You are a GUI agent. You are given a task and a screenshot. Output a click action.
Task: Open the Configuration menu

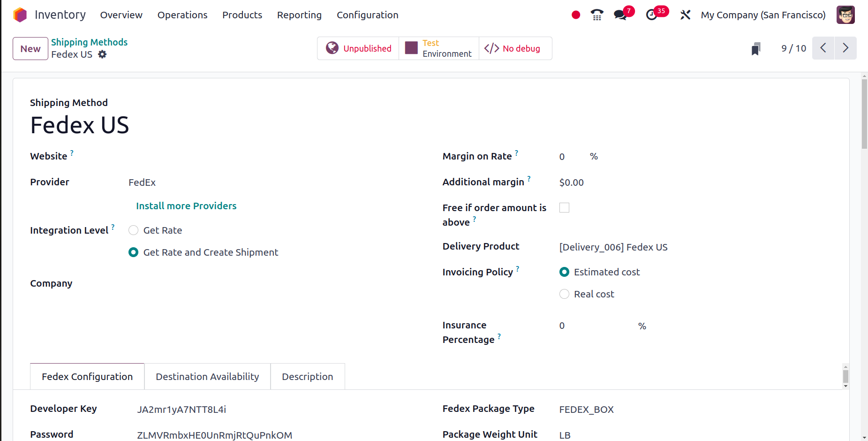pyautogui.click(x=367, y=15)
